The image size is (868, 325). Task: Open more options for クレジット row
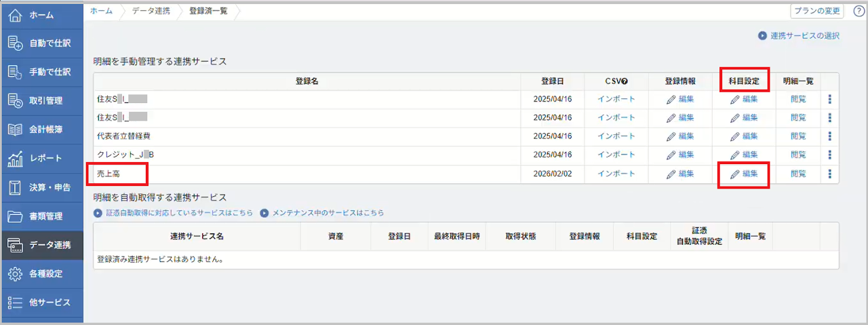coord(830,155)
